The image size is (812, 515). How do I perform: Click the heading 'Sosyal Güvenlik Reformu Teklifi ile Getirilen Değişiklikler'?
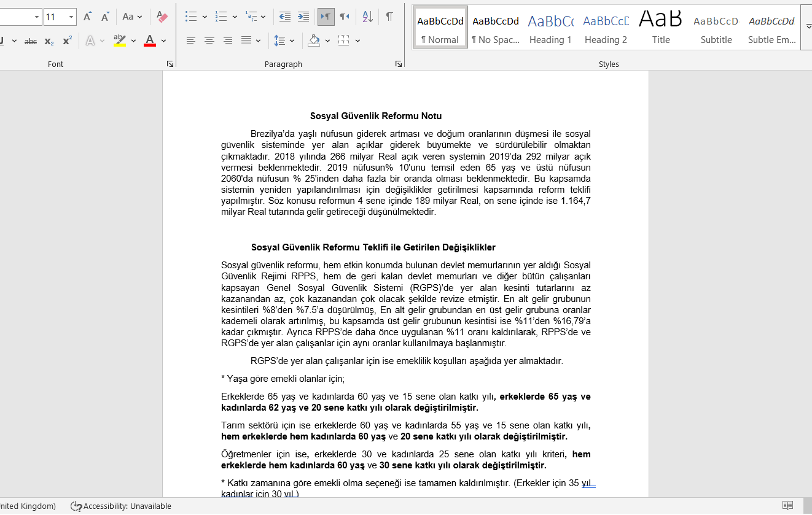pos(373,247)
